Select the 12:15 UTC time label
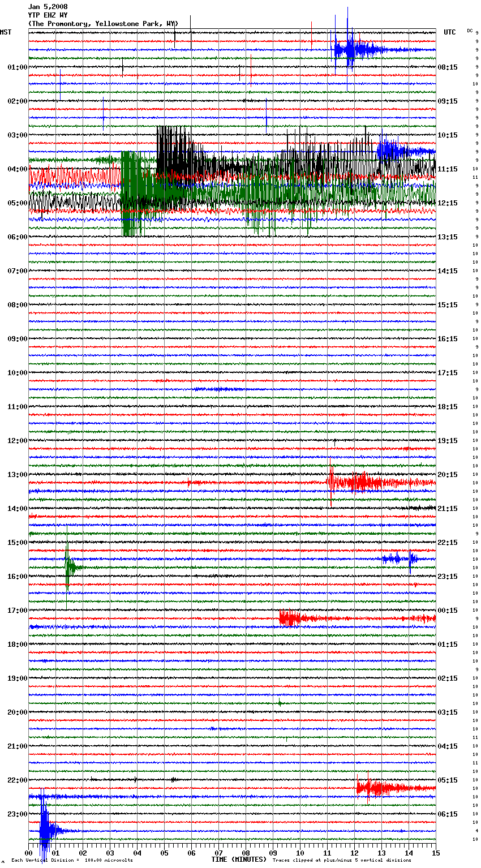 (448, 203)
